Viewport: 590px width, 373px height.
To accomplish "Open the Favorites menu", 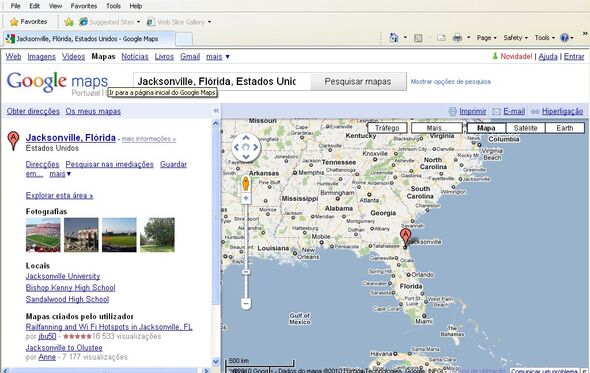I will point(84,6).
